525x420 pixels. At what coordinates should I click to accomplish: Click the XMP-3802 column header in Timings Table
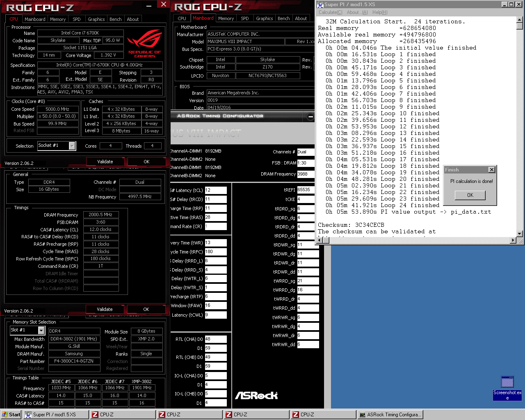(142, 381)
